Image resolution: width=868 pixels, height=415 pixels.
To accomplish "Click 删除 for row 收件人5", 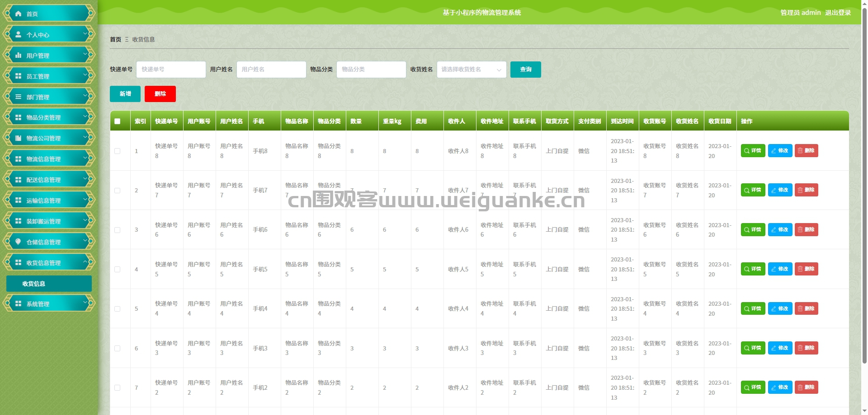I will tap(807, 269).
